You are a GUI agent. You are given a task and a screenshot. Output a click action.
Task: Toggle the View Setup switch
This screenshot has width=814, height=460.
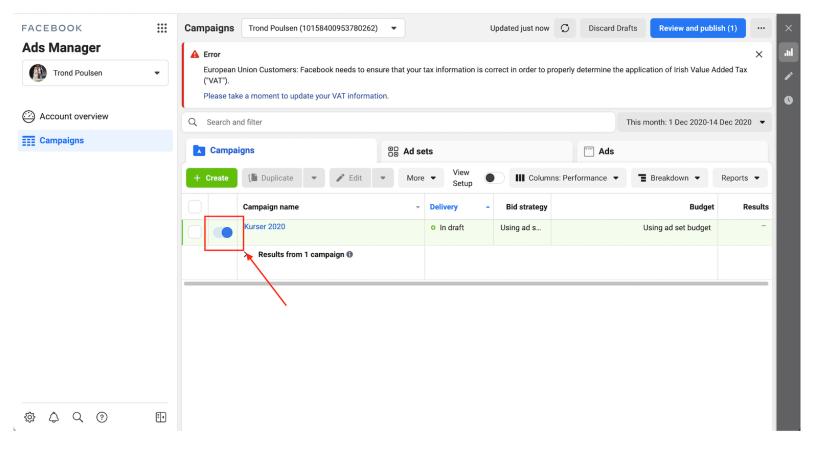(493, 178)
